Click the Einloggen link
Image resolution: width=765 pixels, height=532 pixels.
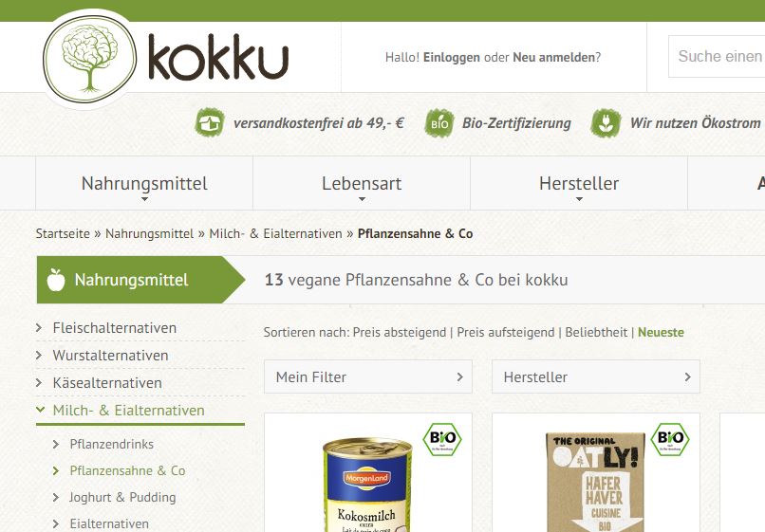452,58
